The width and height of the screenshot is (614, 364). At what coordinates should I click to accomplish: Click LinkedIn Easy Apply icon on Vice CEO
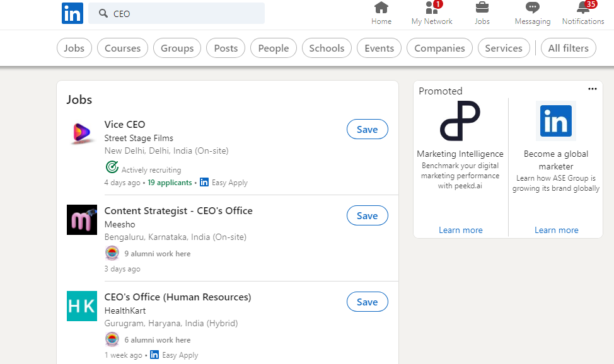tap(204, 182)
